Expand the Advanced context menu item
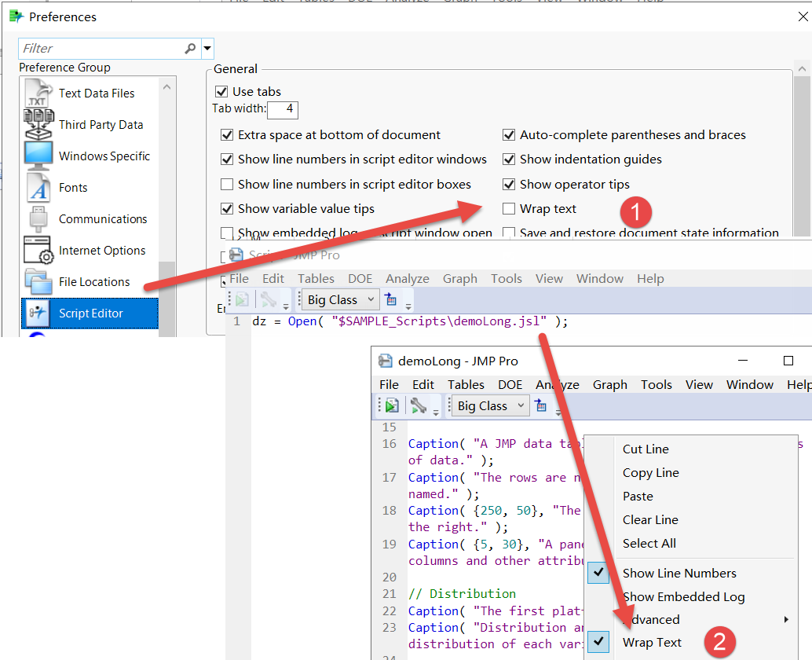This screenshot has height=660, width=812. (649, 619)
